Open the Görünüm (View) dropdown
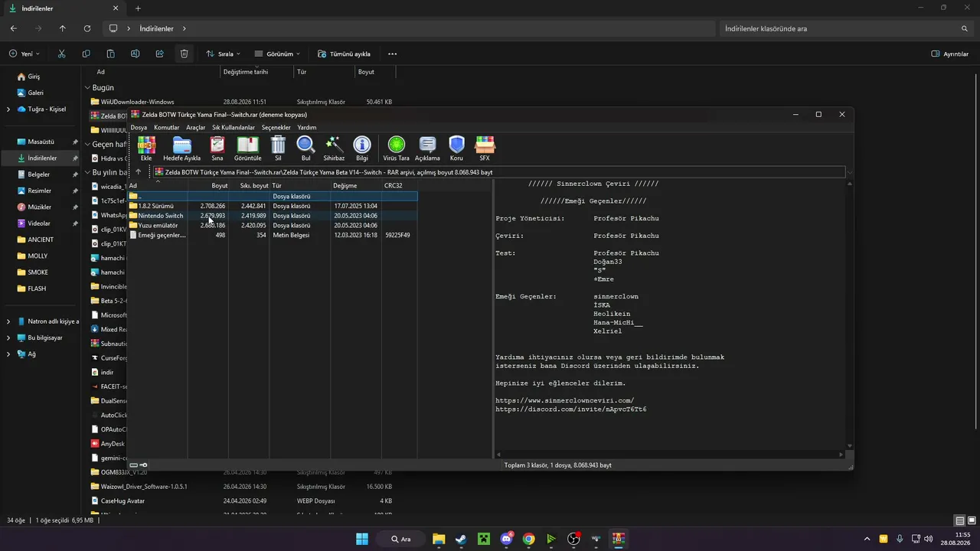Image resolution: width=980 pixels, height=551 pixels. pyautogui.click(x=277, y=54)
